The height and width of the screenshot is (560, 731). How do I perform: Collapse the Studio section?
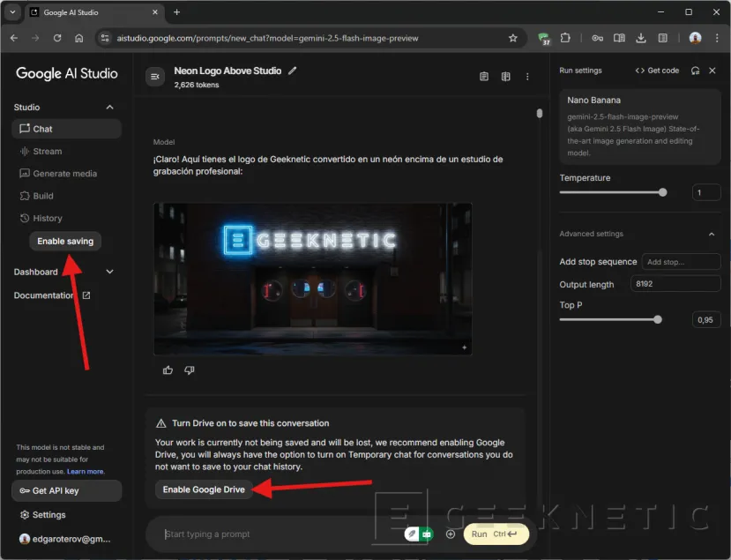(x=109, y=108)
